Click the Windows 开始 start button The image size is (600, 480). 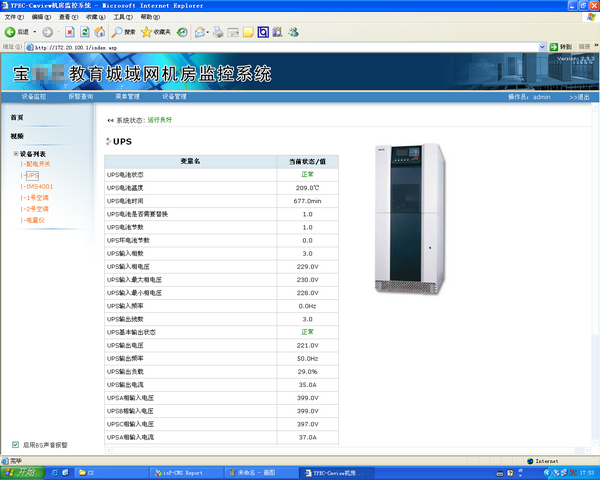(x=22, y=473)
